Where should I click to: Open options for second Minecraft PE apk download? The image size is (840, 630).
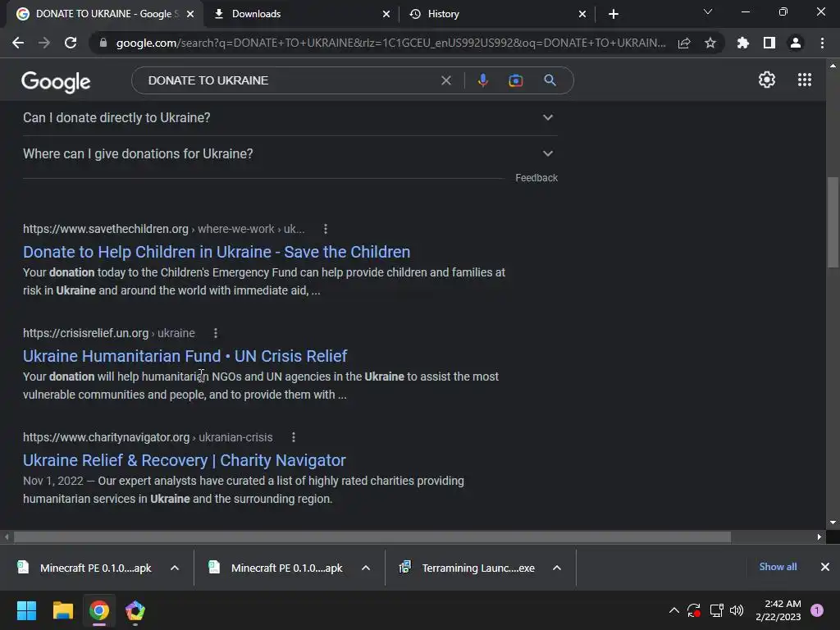(x=365, y=568)
